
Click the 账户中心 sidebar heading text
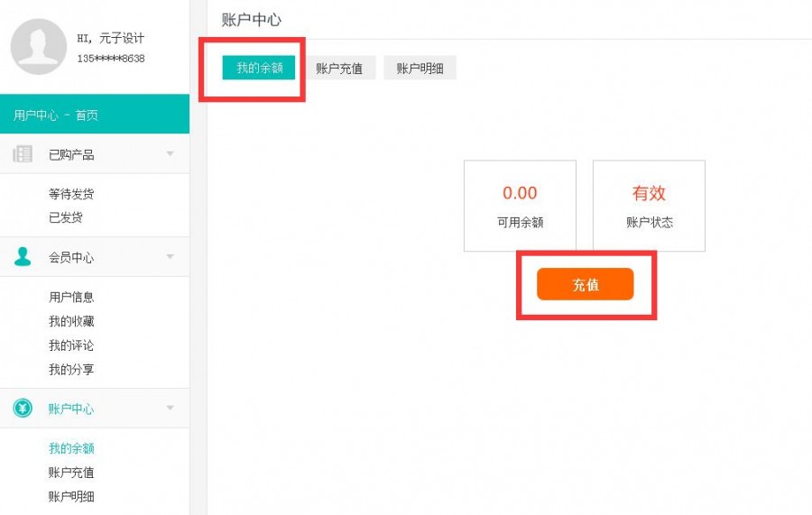pos(71,409)
